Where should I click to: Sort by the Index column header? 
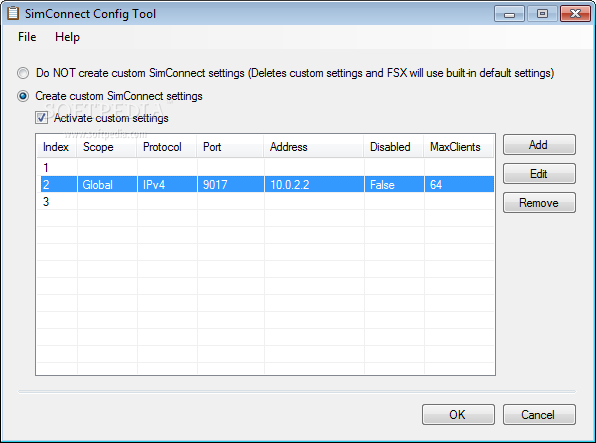coord(57,147)
